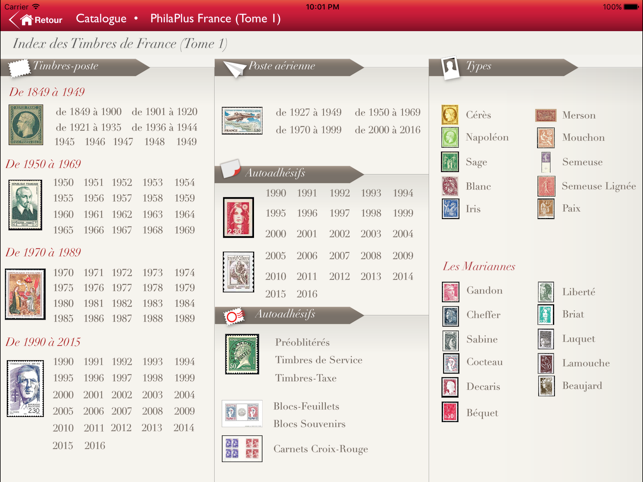643x482 pixels.
Task: Tap the green Préoblitérés stamp thumbnail
Action: point(242,354)
